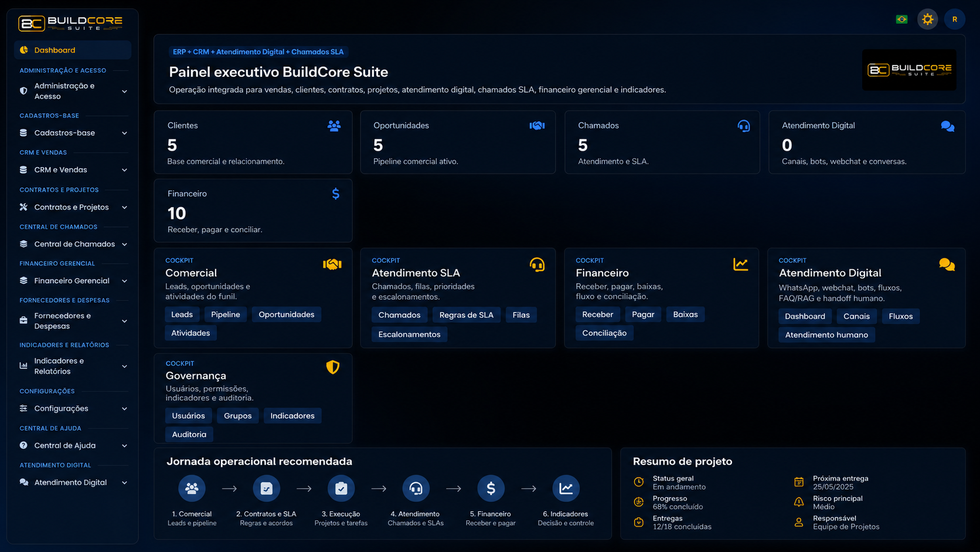Expand Atendimento Digital sidebar menu
Screen dimensions: 980x552
point(73,482)
